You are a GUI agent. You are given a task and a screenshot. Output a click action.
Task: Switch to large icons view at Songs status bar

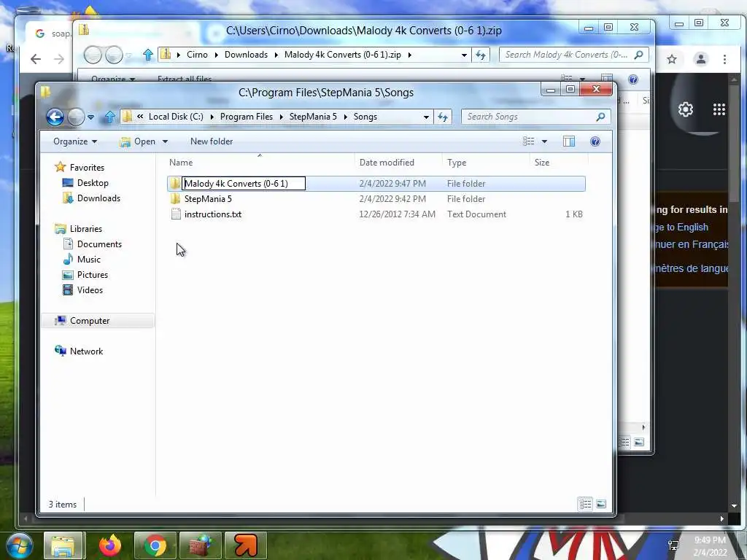[x=601, y=504]
